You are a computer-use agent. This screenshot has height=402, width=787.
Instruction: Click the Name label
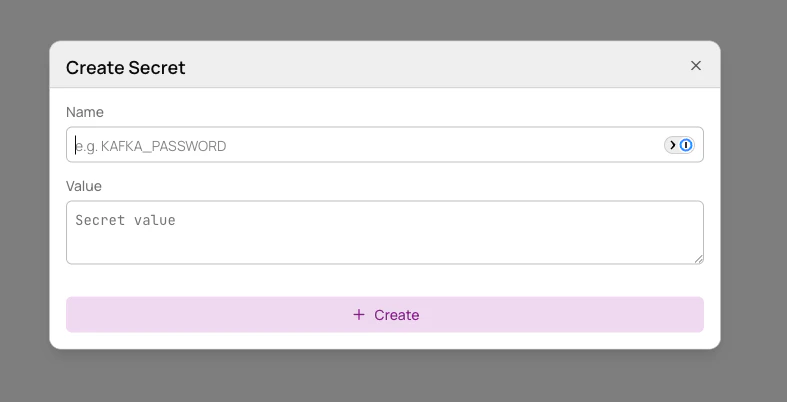point(85,112)
